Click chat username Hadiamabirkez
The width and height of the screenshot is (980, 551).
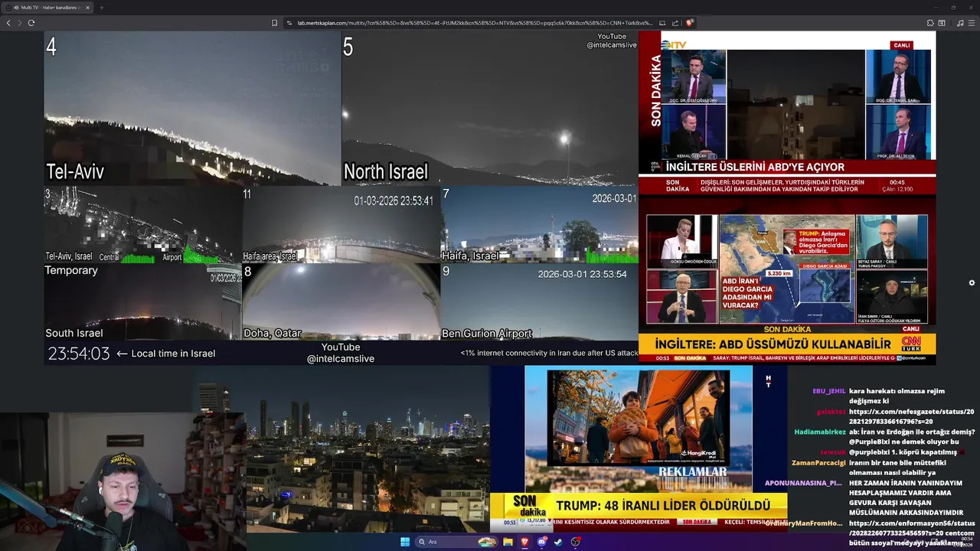820,432
